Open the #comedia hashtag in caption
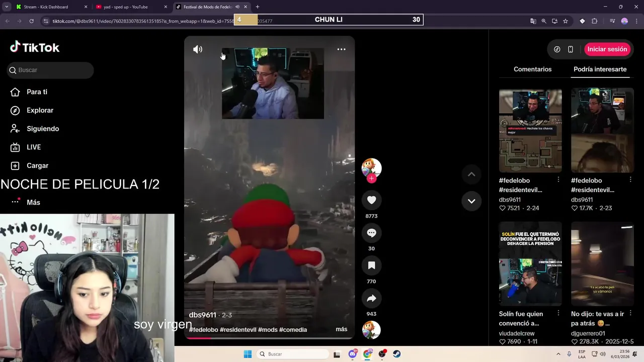Image resolution: width=644 pixels, height=362 pixels. pyautogui.click(x=293, y=330)
